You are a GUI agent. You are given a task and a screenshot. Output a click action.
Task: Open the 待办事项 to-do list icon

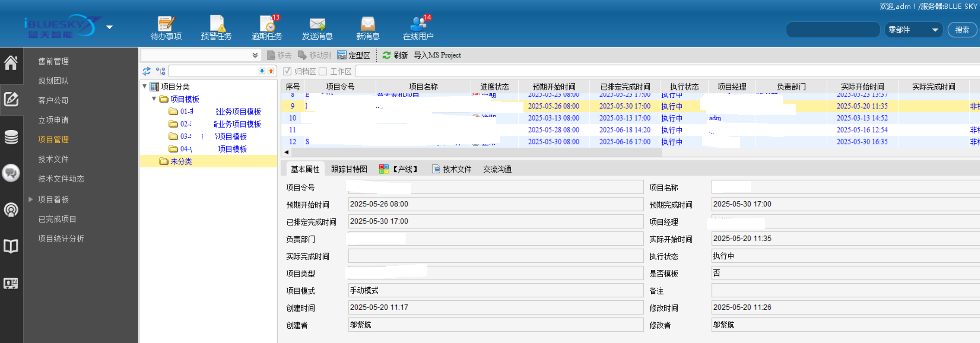point(166,28)
